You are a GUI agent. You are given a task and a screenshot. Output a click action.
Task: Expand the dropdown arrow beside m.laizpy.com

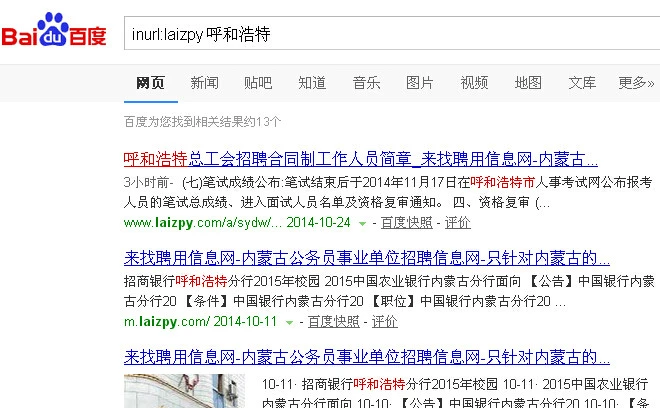[289, 322]
